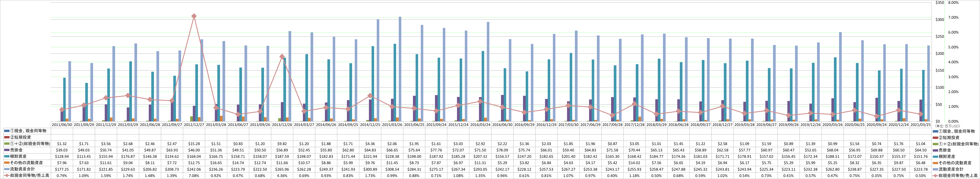Select the $14.02 other current assets cell
This screenshot has height=179, width=980.
[x=634, y=163]
